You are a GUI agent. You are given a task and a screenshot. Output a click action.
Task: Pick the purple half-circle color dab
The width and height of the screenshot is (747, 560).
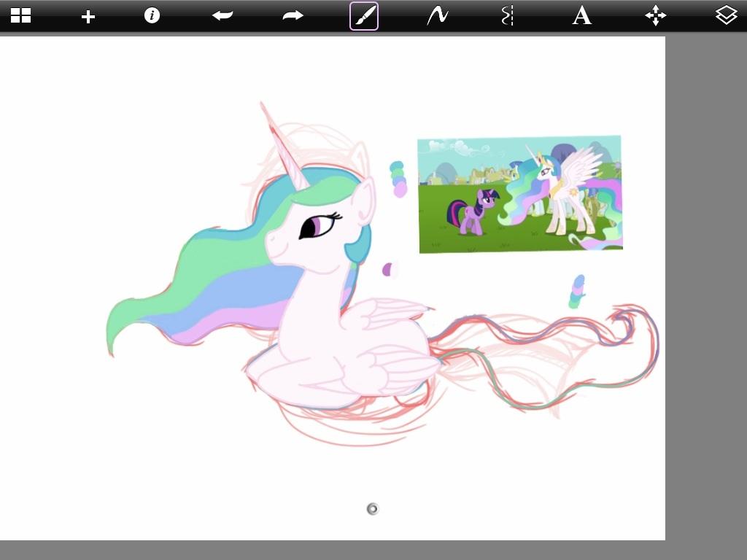[x=387, y=270]
